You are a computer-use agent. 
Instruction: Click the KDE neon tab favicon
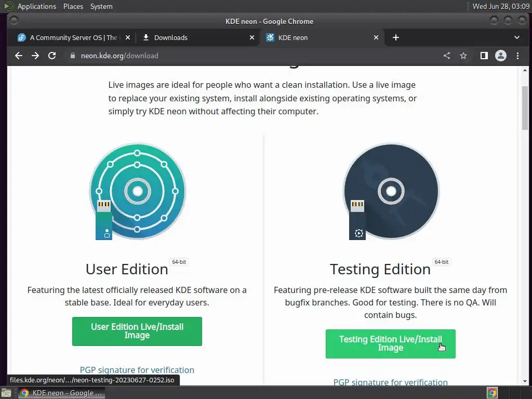[270, 37]
